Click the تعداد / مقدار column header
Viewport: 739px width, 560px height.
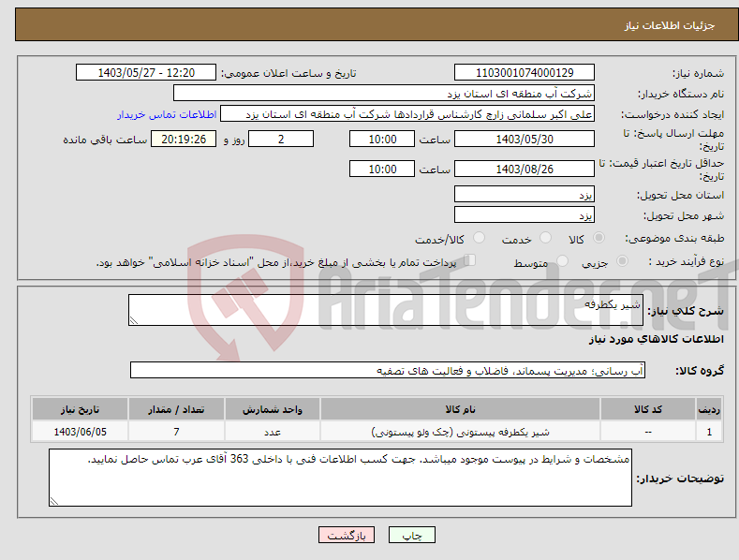point(176,409)
